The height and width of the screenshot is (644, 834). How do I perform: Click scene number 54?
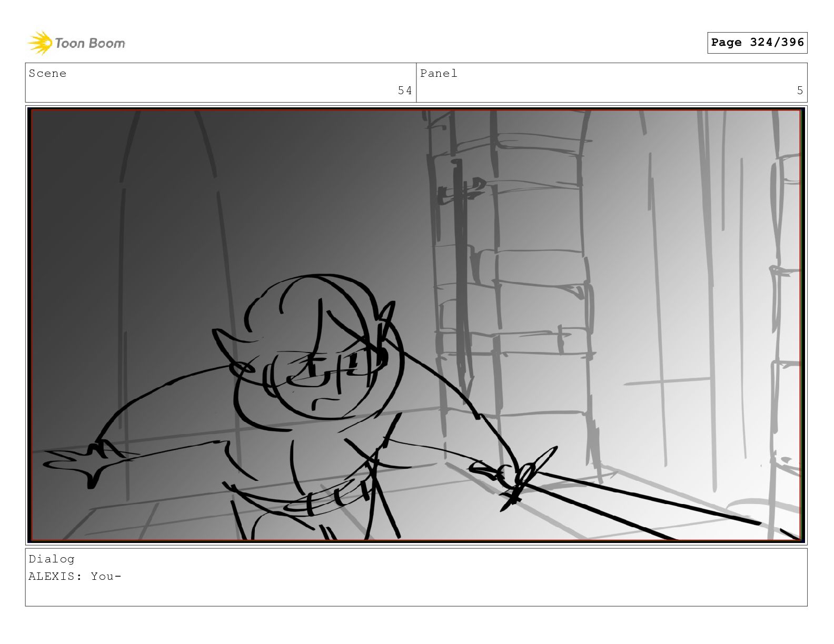pyautogui.click(x=405, y=90)
